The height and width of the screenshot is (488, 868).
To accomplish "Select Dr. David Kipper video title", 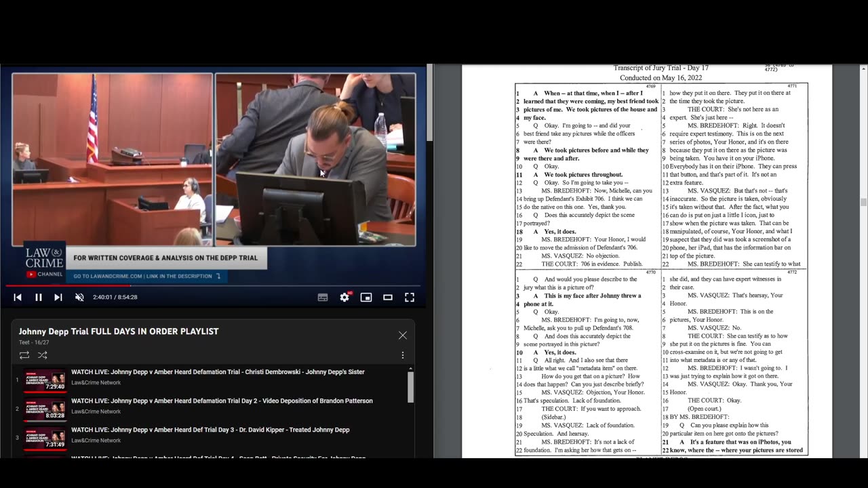I will click(x=210, y=430).
